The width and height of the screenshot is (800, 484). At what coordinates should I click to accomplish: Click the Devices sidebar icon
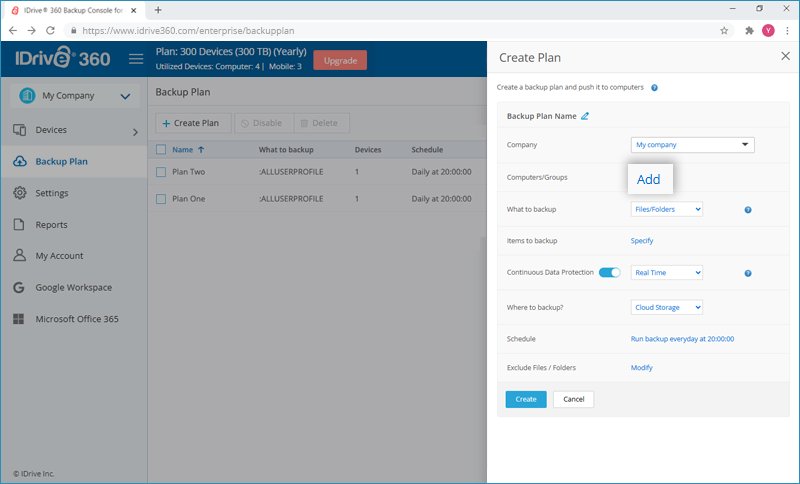(x=19, y=130)
